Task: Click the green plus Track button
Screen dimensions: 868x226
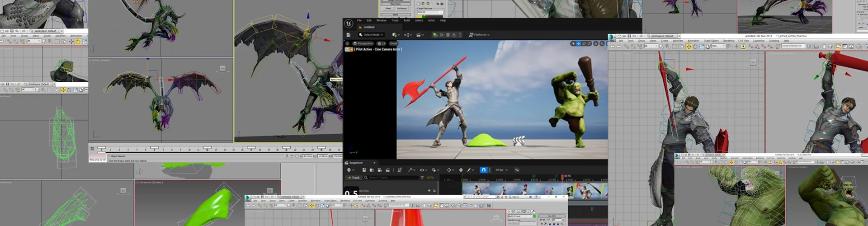Action: click(x=354, y=178)
